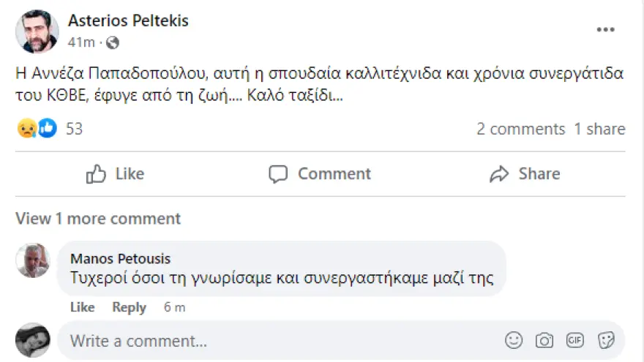The height and width of the screenshot is (362, 644).
Task: Open the three-dot post options menu
Action: pos(605,30)
